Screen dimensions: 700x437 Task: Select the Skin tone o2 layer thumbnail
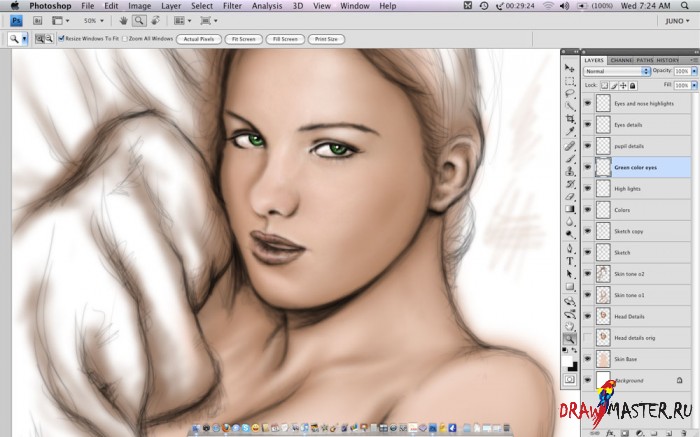tap(603, 274)
